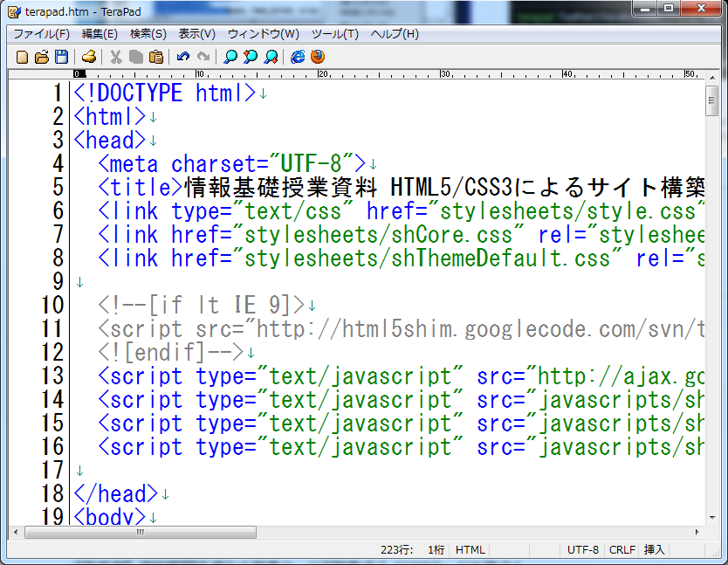Open the ファイル(F) menu
The image size is (728, 565).
(41, 34)
